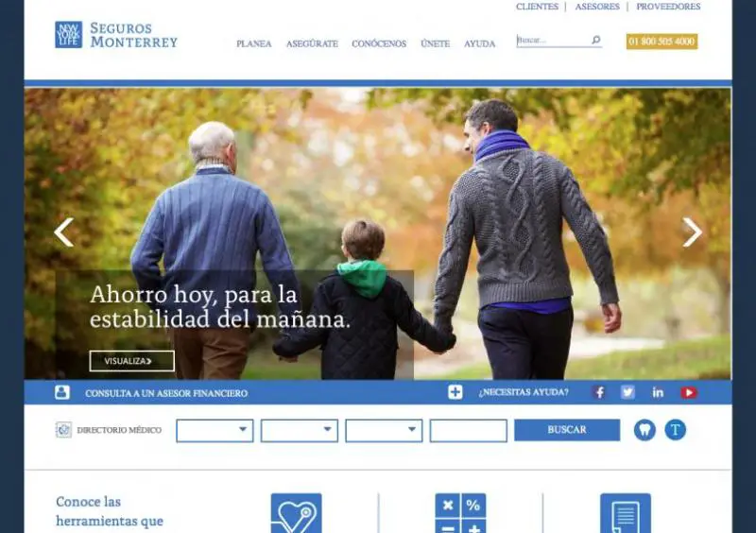Click the heart stethoscope tool icon
The height and width of the screenshot is (533, 756).
click(296, 513)
